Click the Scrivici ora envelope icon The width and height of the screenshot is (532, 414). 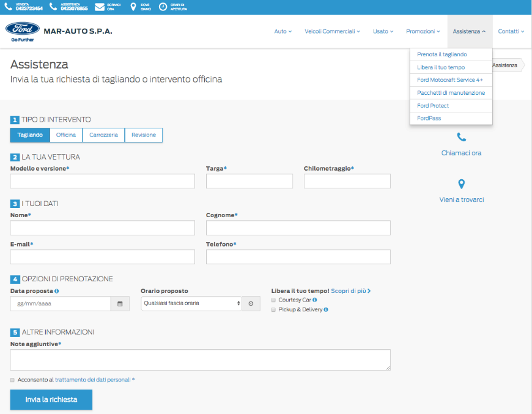pyautogui.click(x=99, y=7)
